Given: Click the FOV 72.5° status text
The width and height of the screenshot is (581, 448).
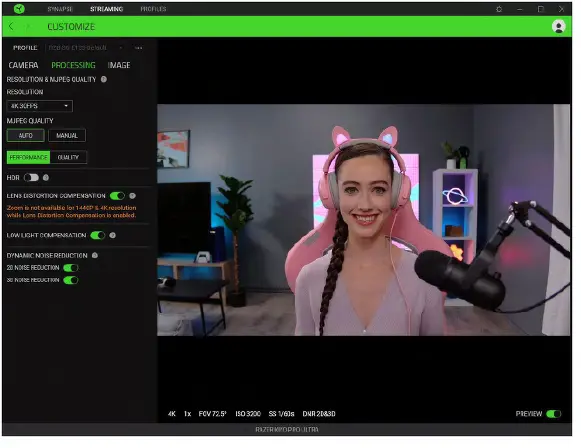Looking at the screenshot, I should pyautogui.click(x=212, y=414).
